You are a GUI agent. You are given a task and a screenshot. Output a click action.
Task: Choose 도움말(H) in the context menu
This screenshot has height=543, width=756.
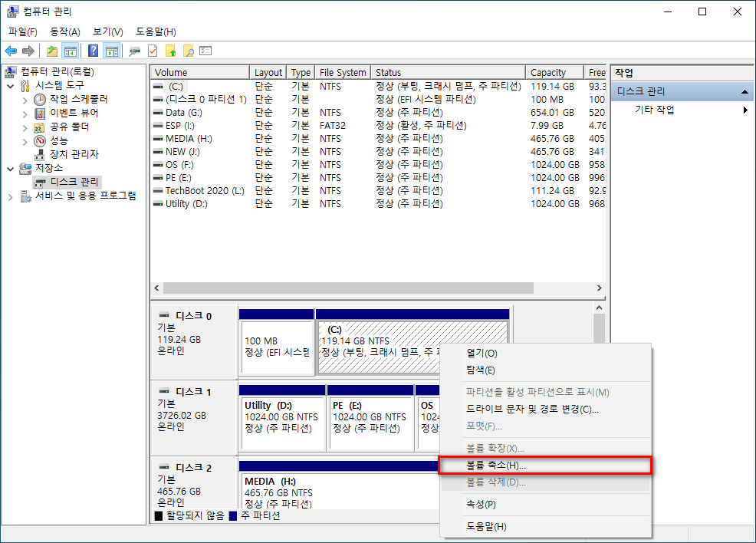[545, 527]
